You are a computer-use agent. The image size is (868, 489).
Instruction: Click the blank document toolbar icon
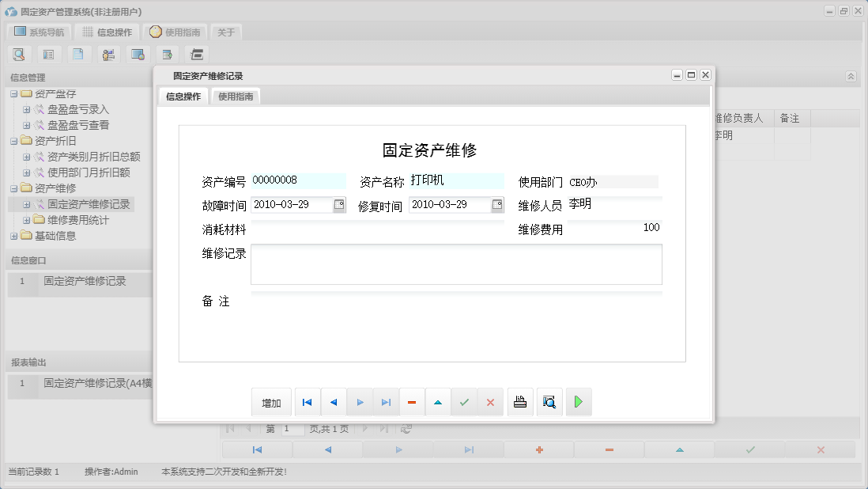(x=77, y=54)
